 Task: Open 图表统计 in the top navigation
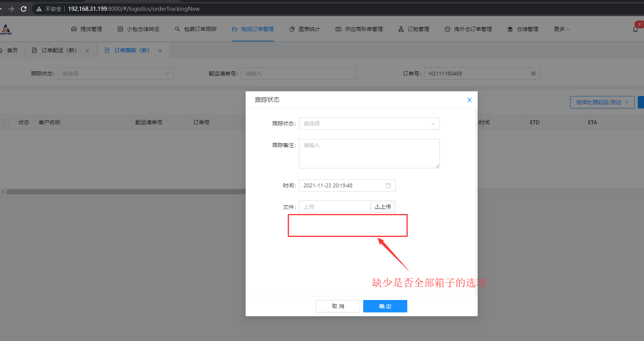pyautogui.click(x=305, y=29)
